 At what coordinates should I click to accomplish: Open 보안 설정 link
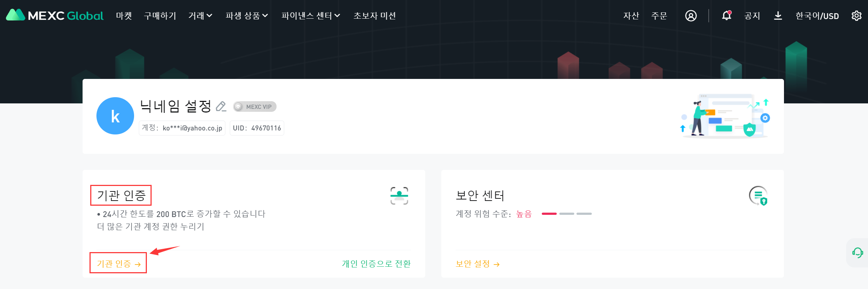(477, 264)
